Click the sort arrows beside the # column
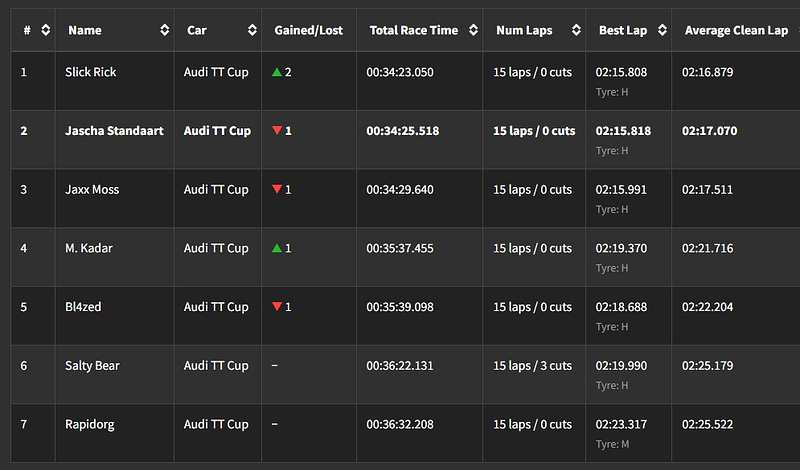Viewport: 800px width, 470px height. 45,31
